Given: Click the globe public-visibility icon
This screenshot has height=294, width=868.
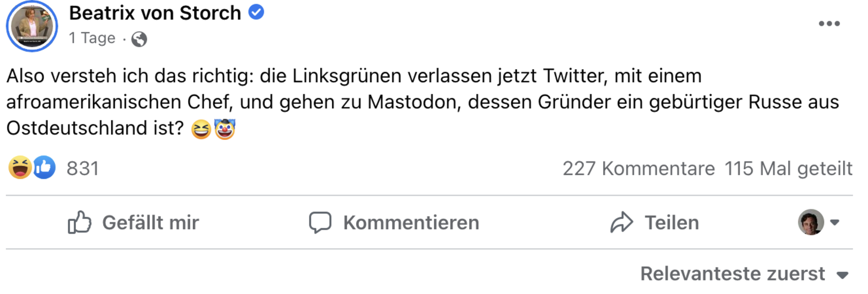Looking at the screenshot, I should click(139, 39).
